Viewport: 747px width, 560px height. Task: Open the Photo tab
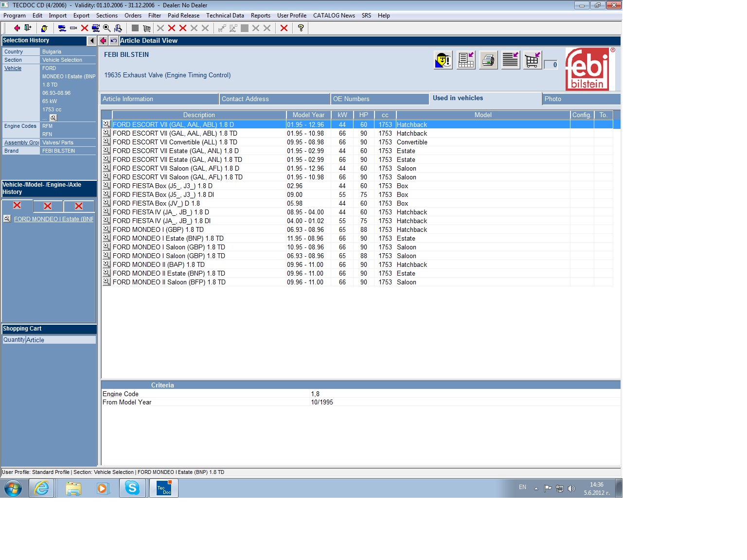tap(581, 99)
